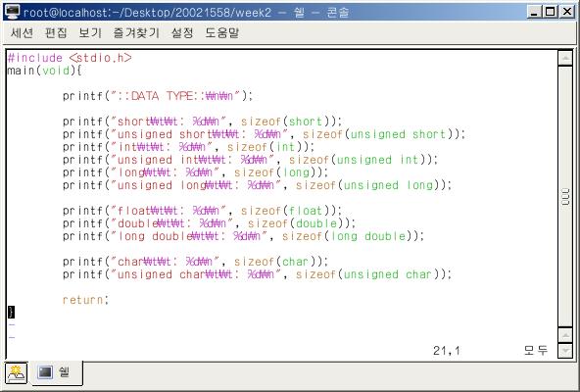Click the new session icon at bottom left
Image resolution: width=580 pixels, height=392 pixels.
coord(16,372)
